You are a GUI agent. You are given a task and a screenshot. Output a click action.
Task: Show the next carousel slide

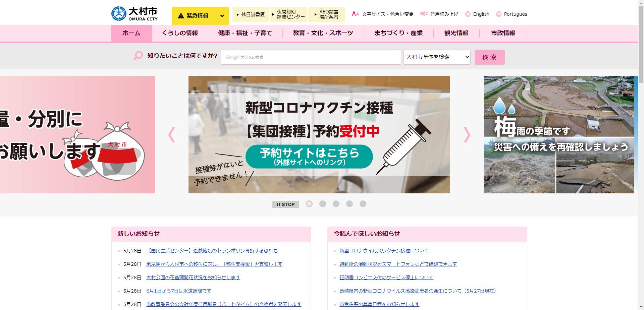[467, 135]
